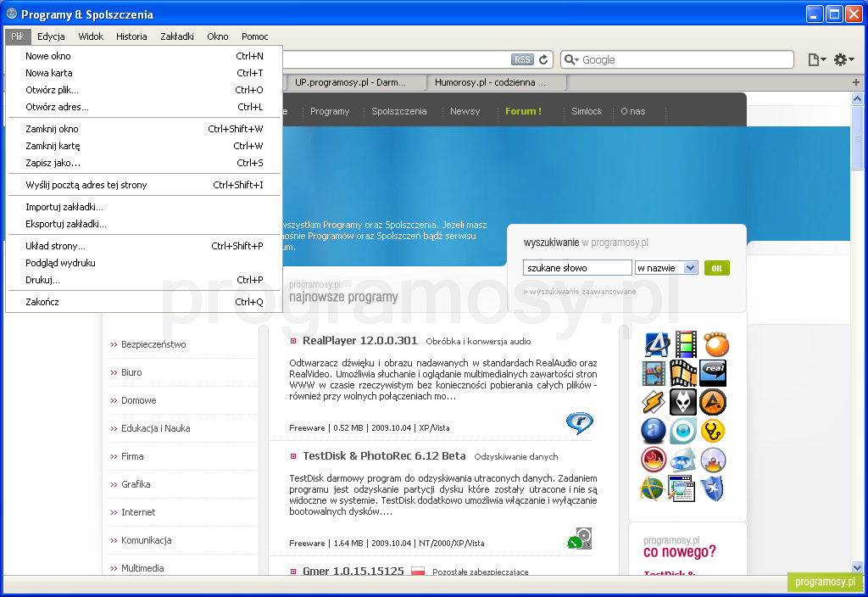
Task: Open the search engine magnifier dropdown
Action: (571, 60)
